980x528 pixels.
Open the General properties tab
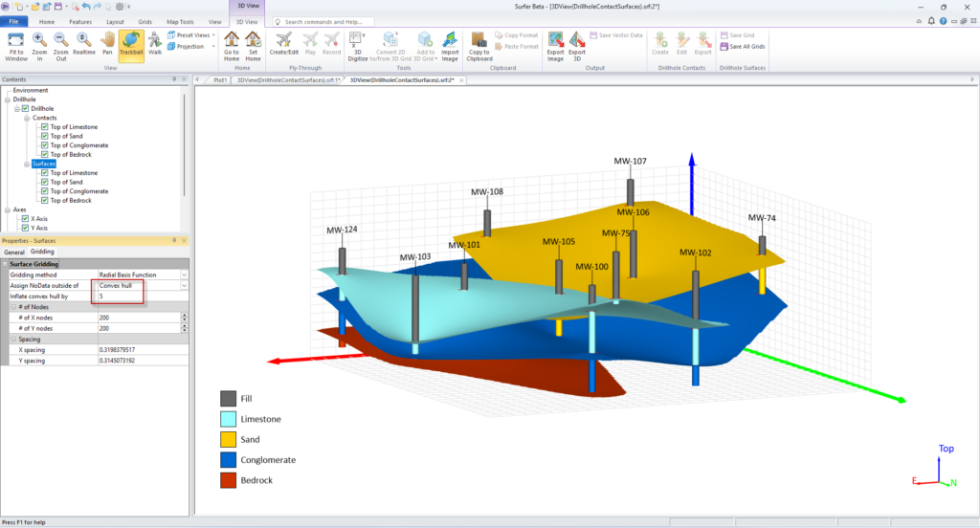[x=14, y=253]
